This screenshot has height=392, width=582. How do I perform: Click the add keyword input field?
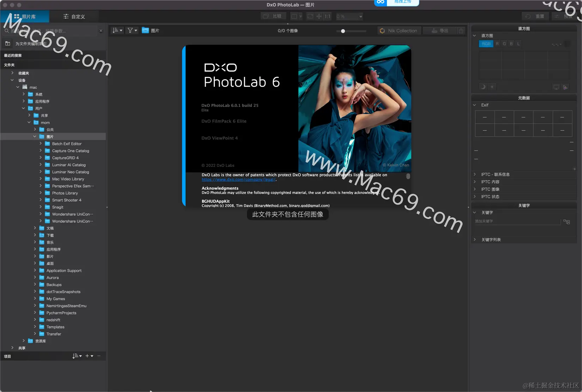point(517,221)
